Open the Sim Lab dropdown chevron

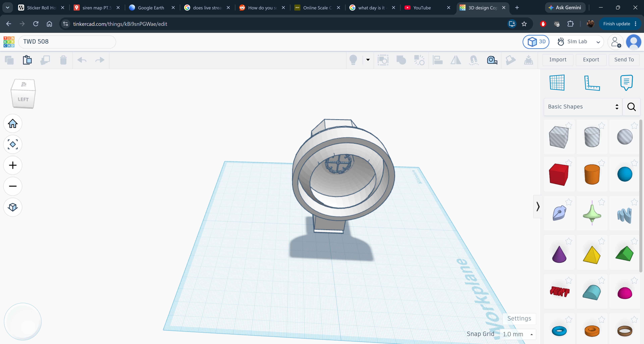[x=598, y=42]
